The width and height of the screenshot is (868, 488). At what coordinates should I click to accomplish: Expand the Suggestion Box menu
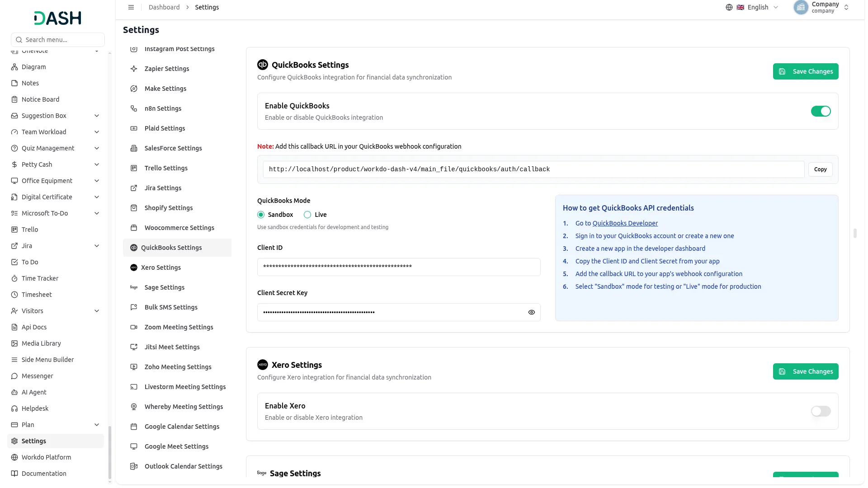(55, 116)
